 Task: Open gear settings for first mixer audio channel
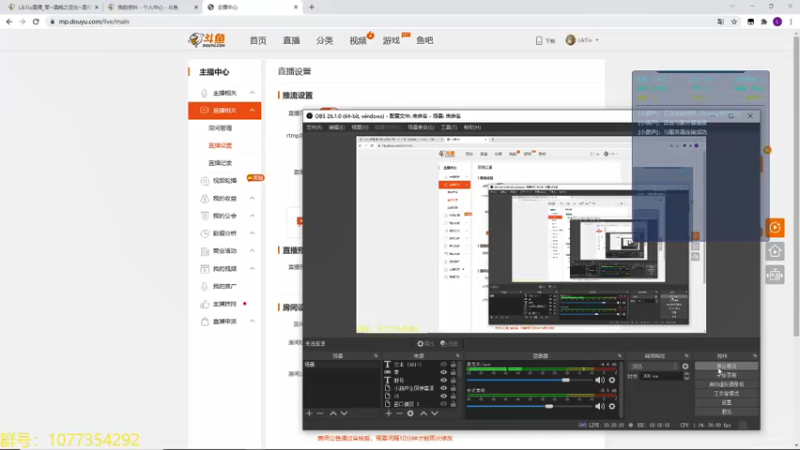point(612,380)
